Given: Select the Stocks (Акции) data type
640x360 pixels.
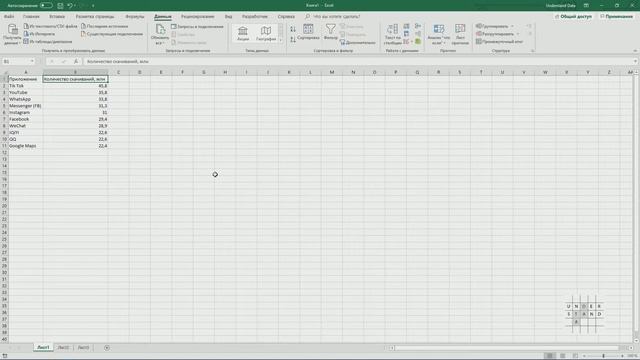Looking at the screenshot, I should pyautogui.click(x=243, y=33).
